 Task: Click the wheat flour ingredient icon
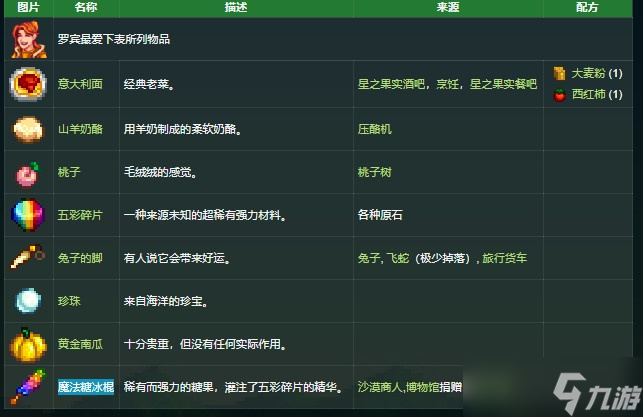(x=559, y=73)
